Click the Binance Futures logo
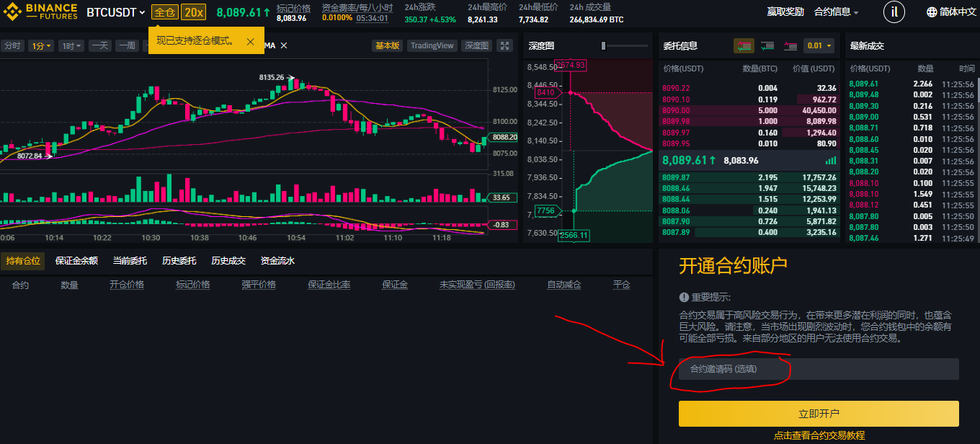The image size is (980, 444). [x=40, y=12]
